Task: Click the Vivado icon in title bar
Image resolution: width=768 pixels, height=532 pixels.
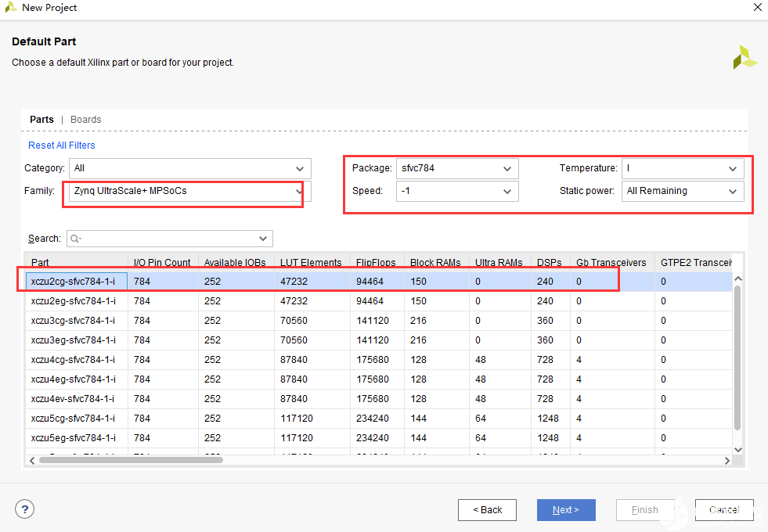Action: pyautogui.click(x=10, y=8)
